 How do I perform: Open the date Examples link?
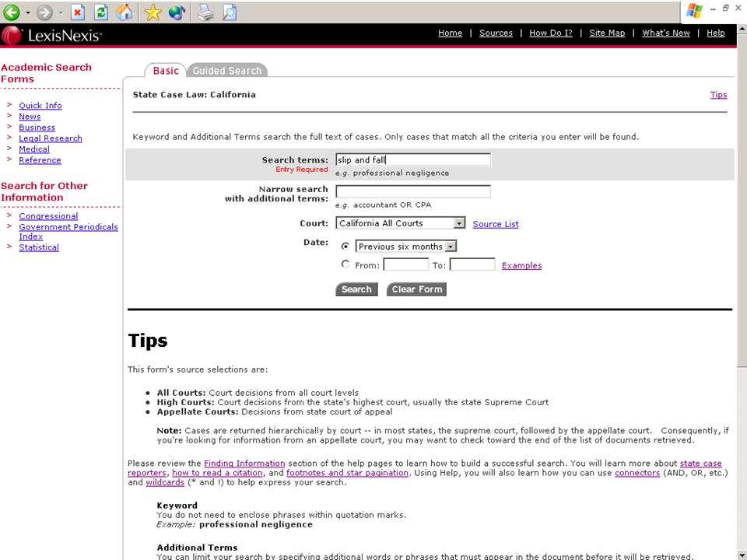[x=521, y=265]
